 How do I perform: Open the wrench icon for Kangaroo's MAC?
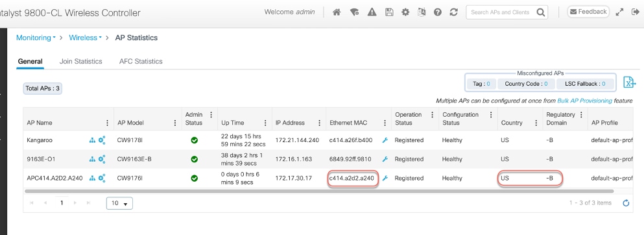(x=385, y=140)
